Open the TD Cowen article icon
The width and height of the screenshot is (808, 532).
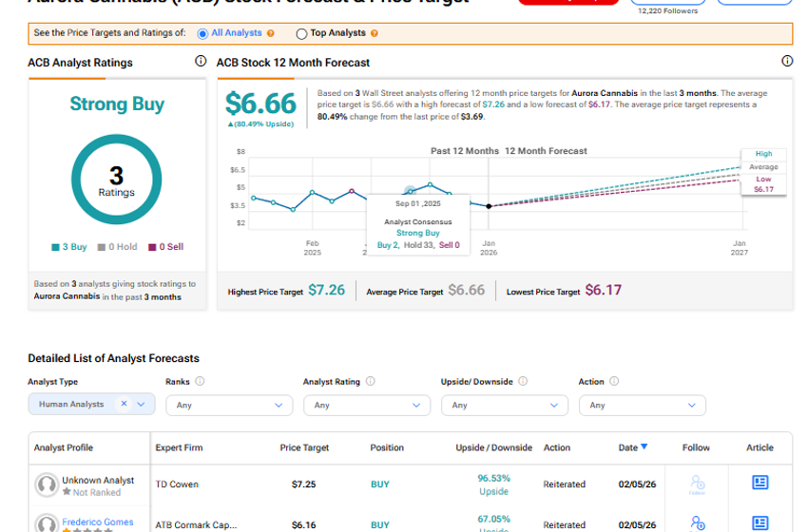pos(760,483)
